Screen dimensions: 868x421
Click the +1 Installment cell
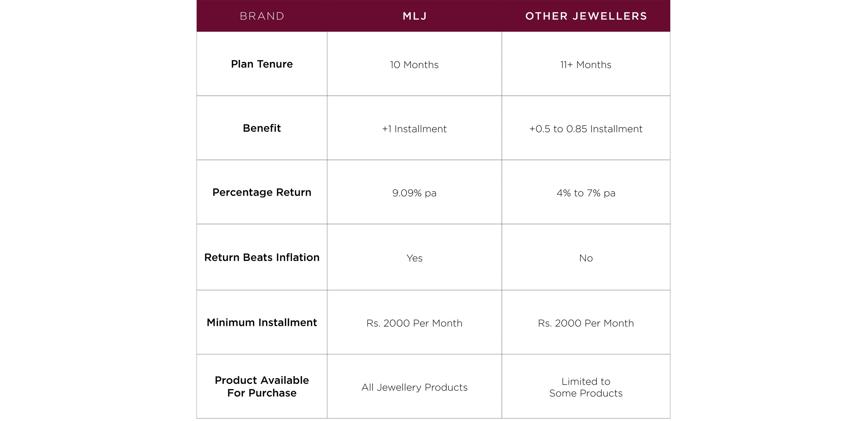pyautogui.click(x=414, y=129)
